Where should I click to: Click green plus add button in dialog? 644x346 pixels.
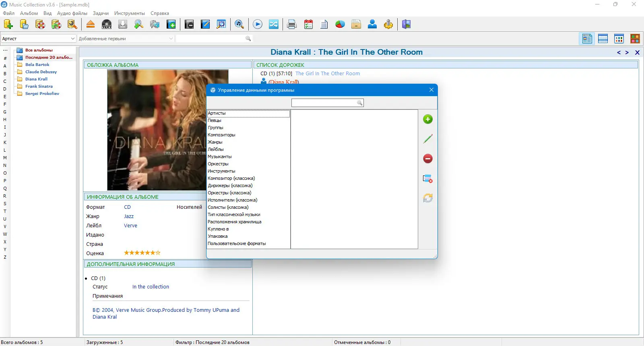tap(428, 119)
